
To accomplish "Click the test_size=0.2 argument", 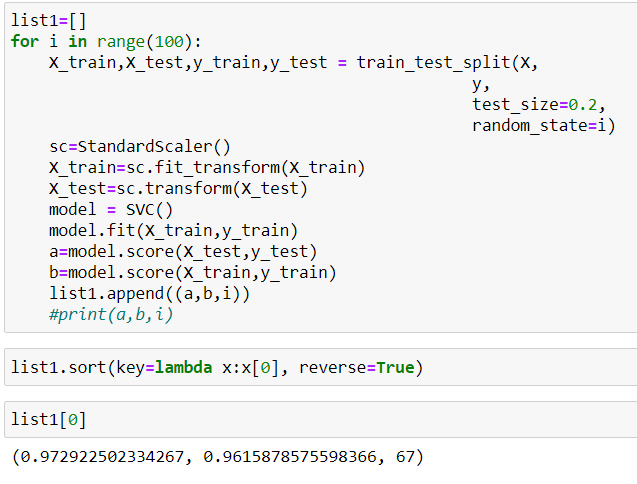I will tap(539, 104).
